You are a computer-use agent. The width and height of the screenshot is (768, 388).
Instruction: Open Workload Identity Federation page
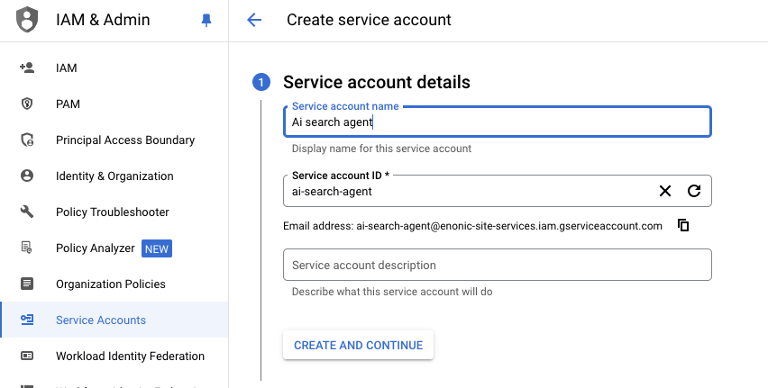pos(114,356)
